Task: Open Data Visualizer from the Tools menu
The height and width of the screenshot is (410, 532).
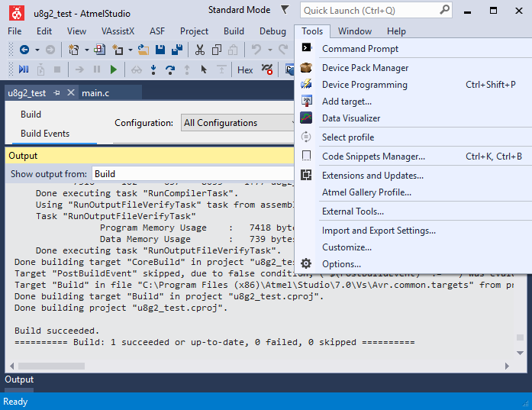Action: pos(350,118)
